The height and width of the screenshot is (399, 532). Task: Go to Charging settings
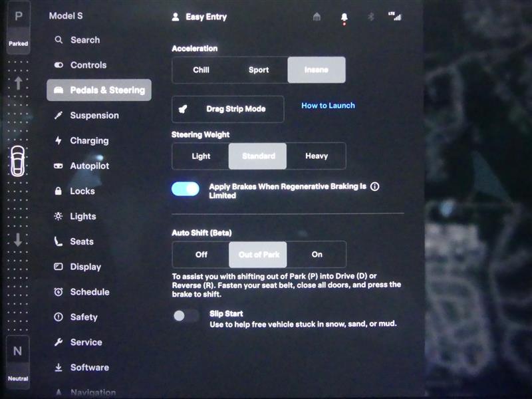point(89,140)
